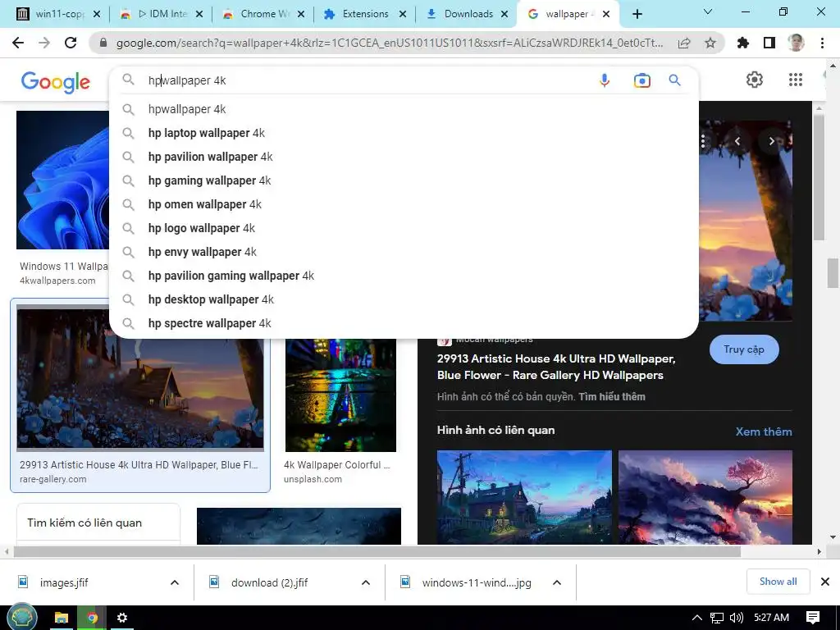Open the Extensions puzzle icon in toolbar
The image size is (840, 630).
click(x=743, y=43)
